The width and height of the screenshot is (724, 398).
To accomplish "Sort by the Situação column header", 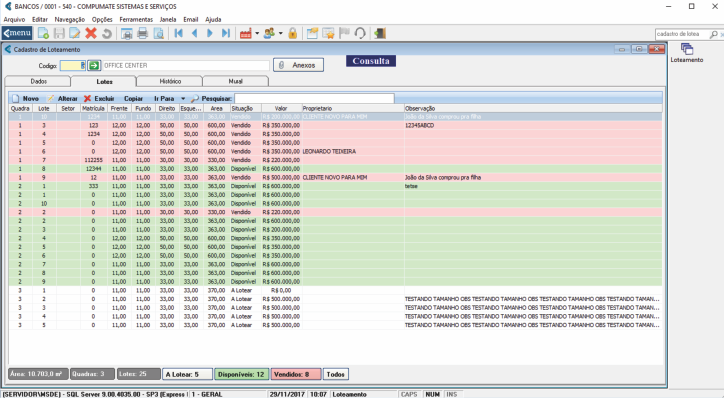I will click(246, 108).
